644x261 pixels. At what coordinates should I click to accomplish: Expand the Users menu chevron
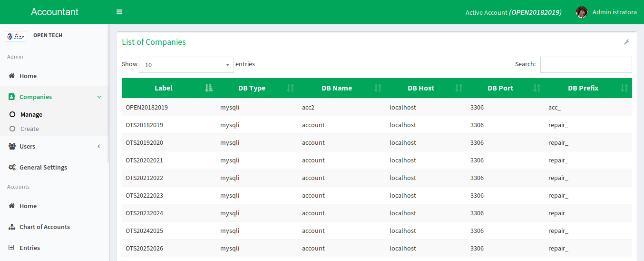pos(99,146)
